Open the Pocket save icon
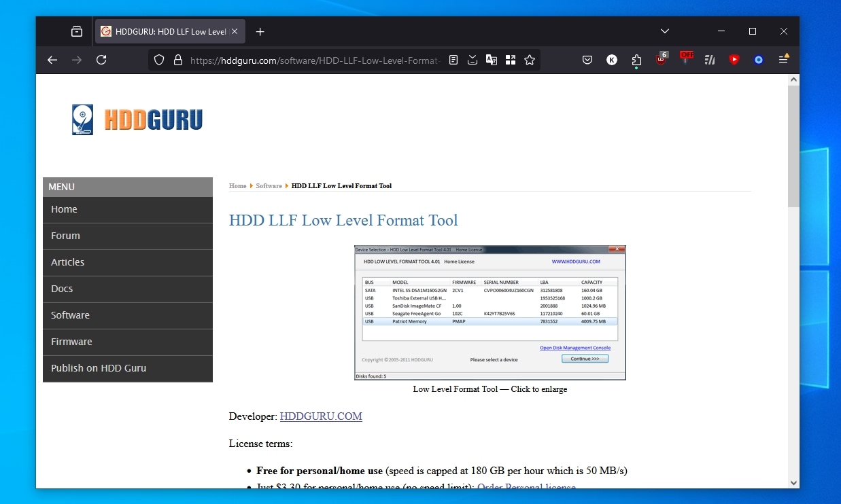Image resolution: width=841 pixels, height=504 pixels. pos(587,60)
